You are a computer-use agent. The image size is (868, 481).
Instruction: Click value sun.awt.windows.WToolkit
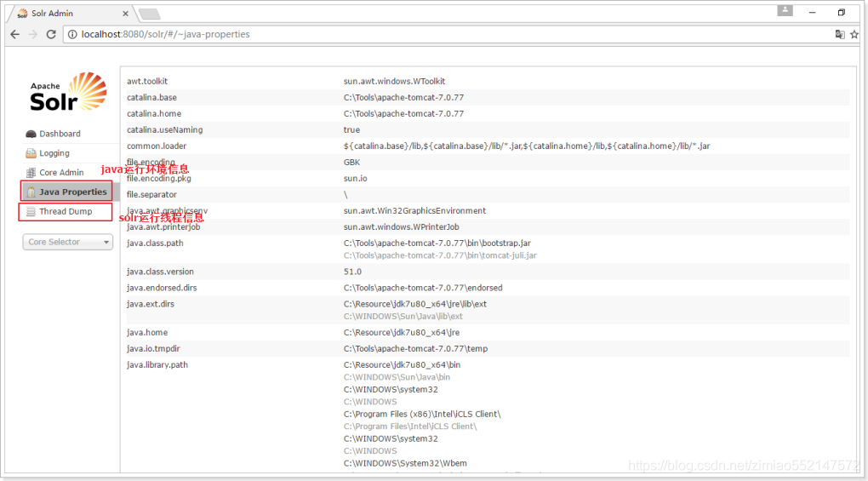pyautogui.click(x=394, y=82)
